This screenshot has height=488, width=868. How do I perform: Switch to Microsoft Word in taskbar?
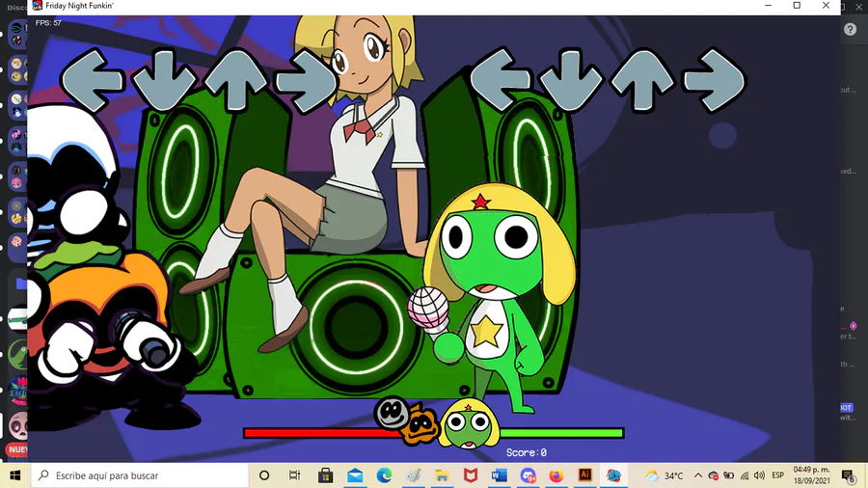coord(500,475)
